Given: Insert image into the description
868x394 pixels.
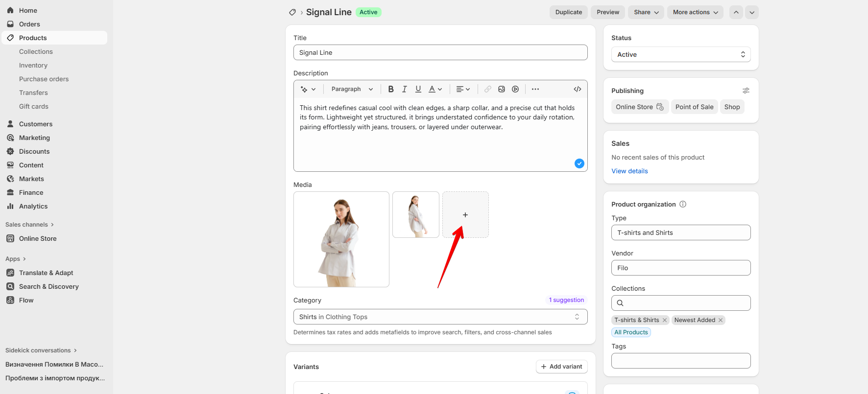Looking at the screenshot, I should click(x=501, y=89).
